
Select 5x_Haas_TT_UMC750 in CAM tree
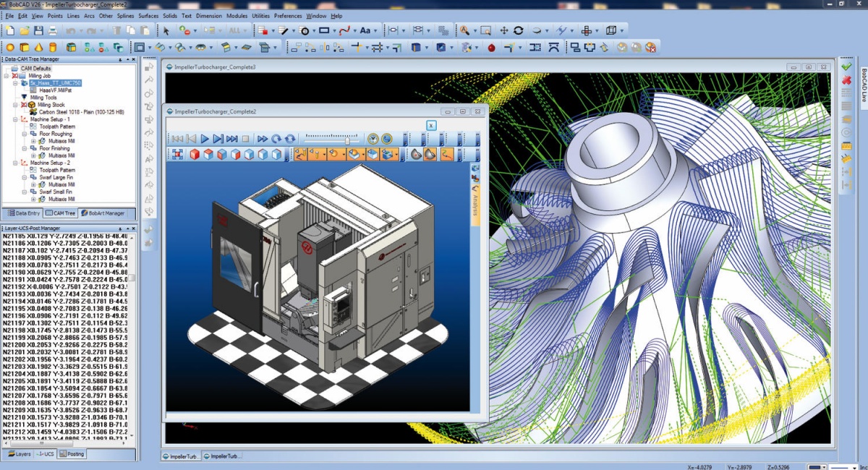point(55,82)
